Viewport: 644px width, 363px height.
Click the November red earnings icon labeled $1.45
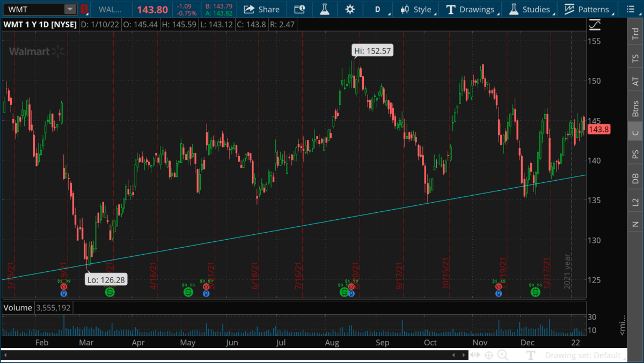[499, 287]
